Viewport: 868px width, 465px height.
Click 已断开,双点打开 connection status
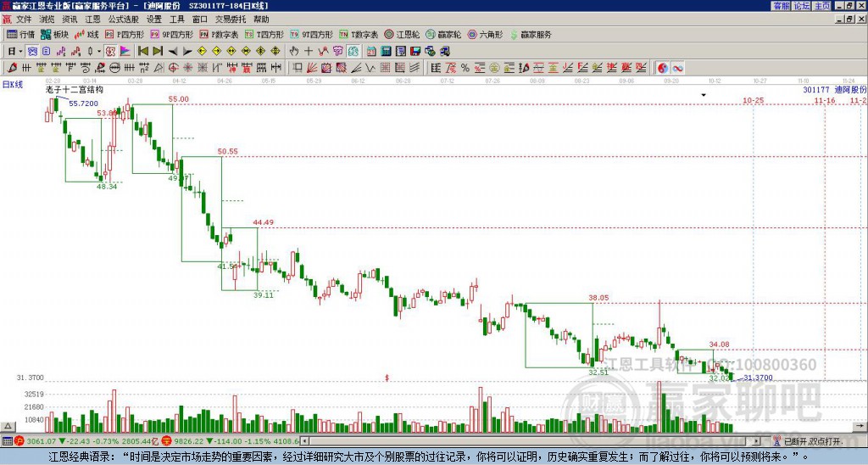click(812, 442)
